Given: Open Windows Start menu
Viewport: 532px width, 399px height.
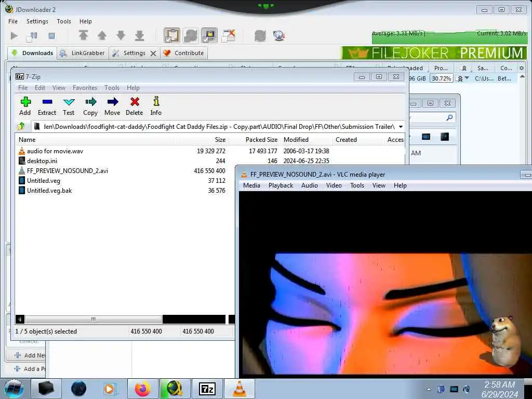Looking at the screenshot, I should coord(14,389).
